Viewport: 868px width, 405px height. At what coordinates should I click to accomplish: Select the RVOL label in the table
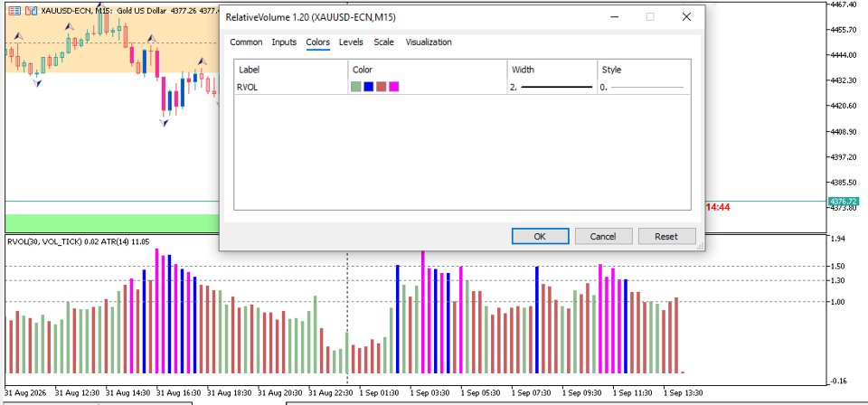247,87
